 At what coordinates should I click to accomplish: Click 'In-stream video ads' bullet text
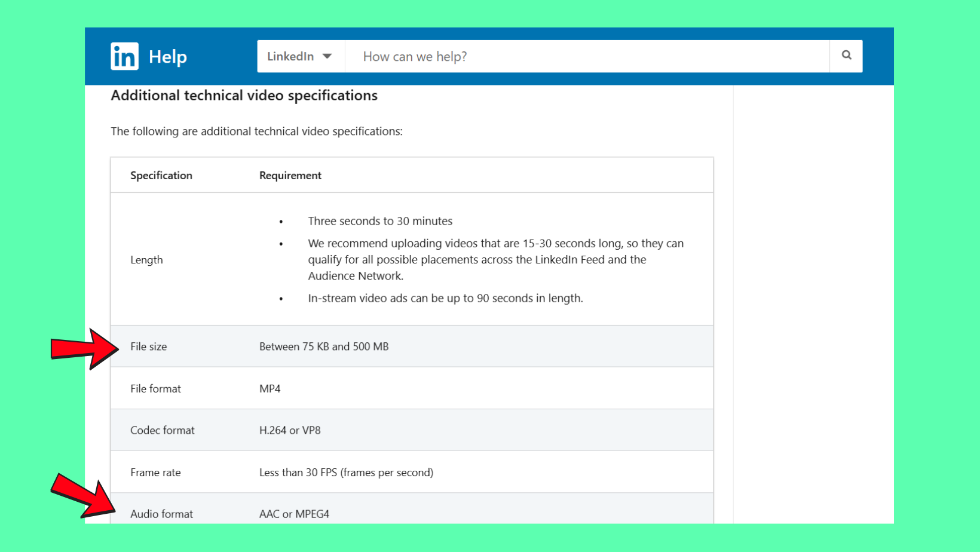tap(445, 298)
